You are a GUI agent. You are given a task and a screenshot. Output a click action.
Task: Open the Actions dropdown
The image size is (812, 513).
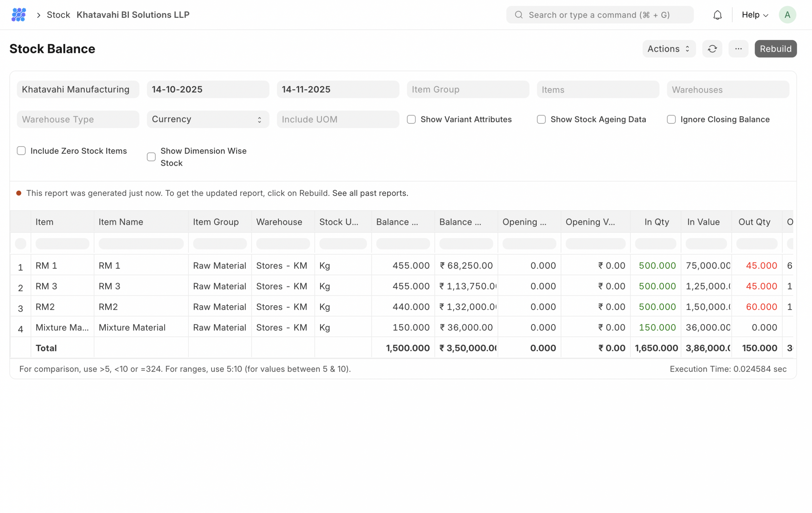(668, 49)
